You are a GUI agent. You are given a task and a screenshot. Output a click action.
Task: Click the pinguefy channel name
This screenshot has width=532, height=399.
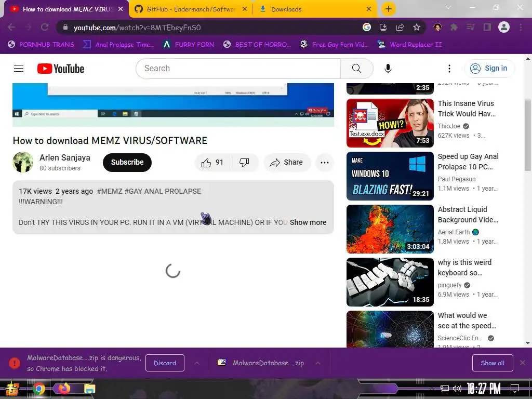[449, 285]
